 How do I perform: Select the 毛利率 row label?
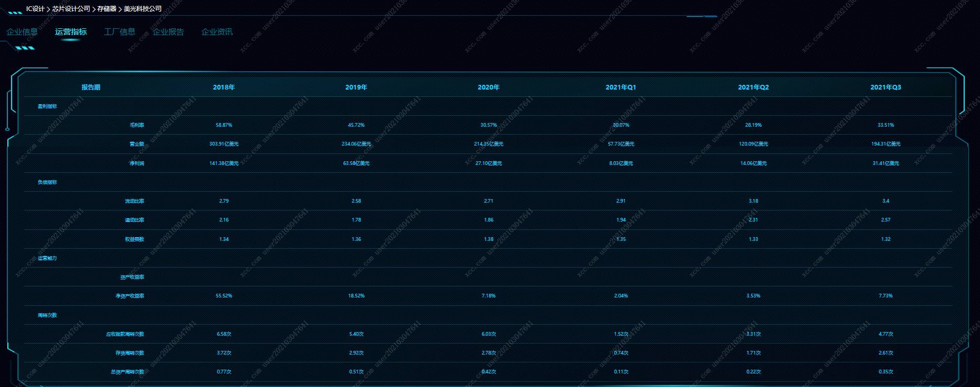[x=137, y=125]
